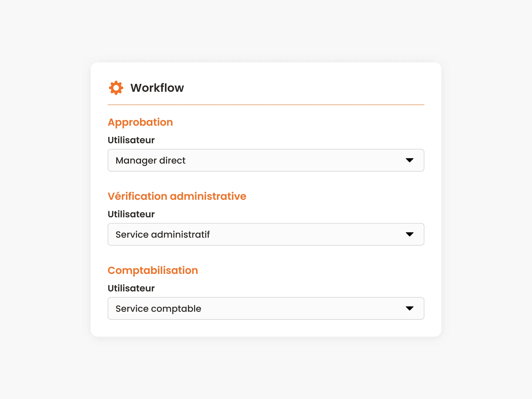Select the Manager direct text value
The width and height of the screenshot is (532, 399).
coord(150,160)
